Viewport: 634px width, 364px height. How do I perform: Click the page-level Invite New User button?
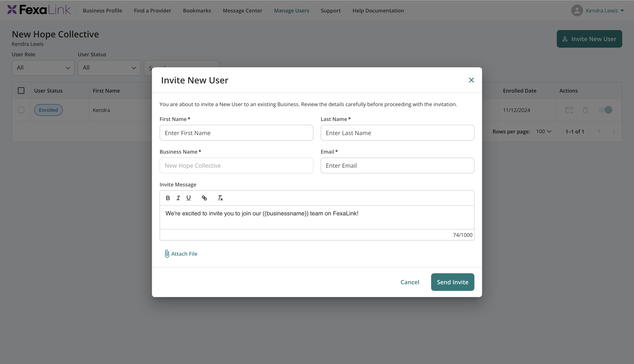click(589, 39)
